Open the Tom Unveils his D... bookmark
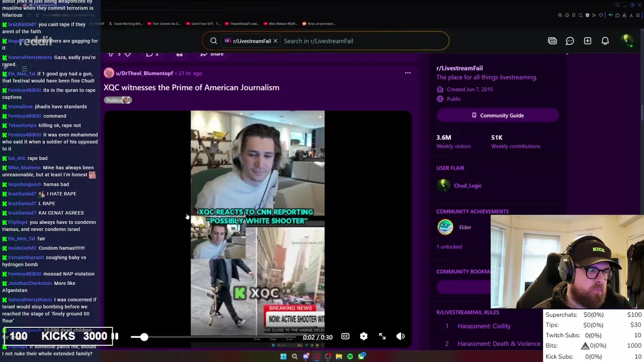The height and width of the screenshot is (362, 644). tap(164, 24)
